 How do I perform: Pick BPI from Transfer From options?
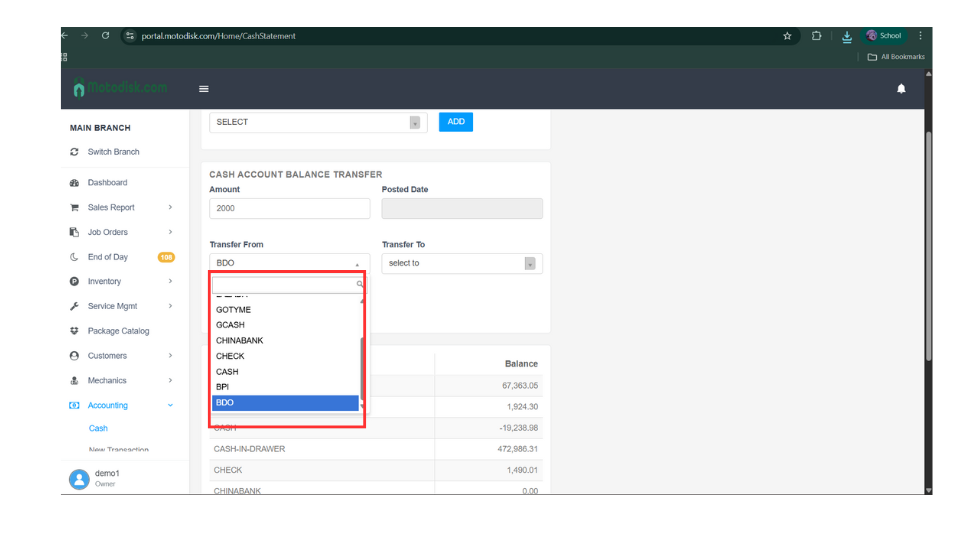coord(222,387)
